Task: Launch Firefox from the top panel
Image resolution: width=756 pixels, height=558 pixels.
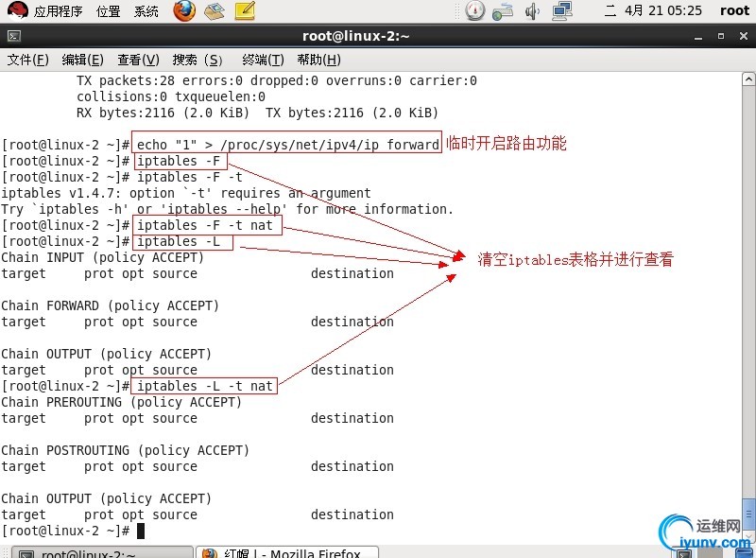Action: 184,11
